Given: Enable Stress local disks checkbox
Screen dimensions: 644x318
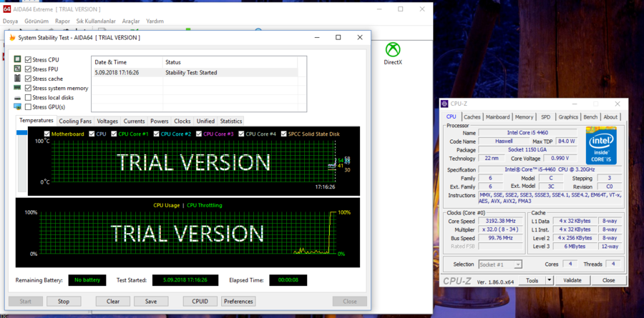Looking at the screenshot, I should (28, 97).
